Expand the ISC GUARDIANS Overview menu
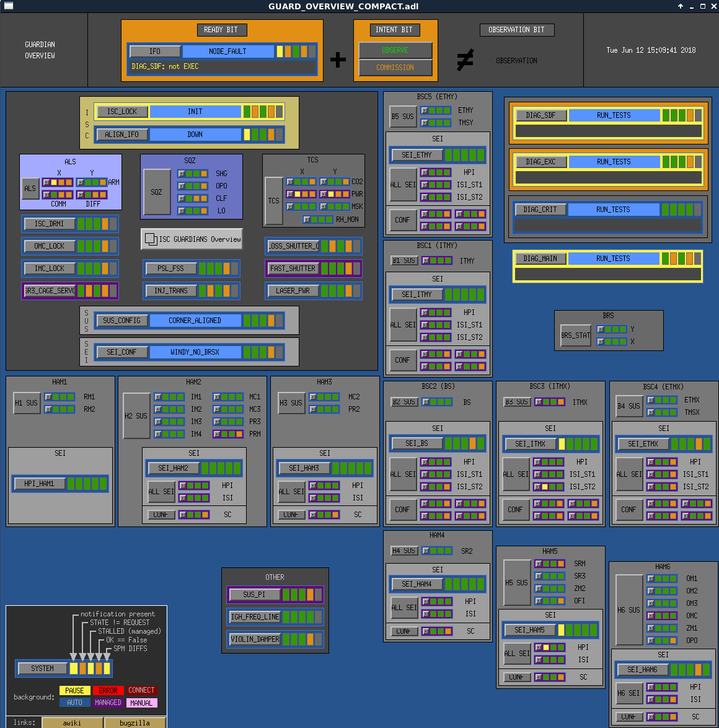The width and height of the screenshot is (719, 728). click(x=192, y=239)
